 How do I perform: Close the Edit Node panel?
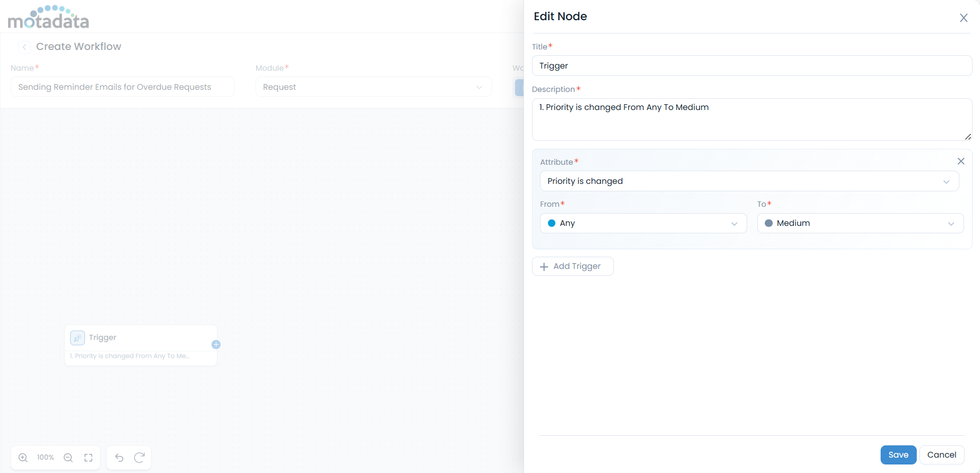[963, 18]
